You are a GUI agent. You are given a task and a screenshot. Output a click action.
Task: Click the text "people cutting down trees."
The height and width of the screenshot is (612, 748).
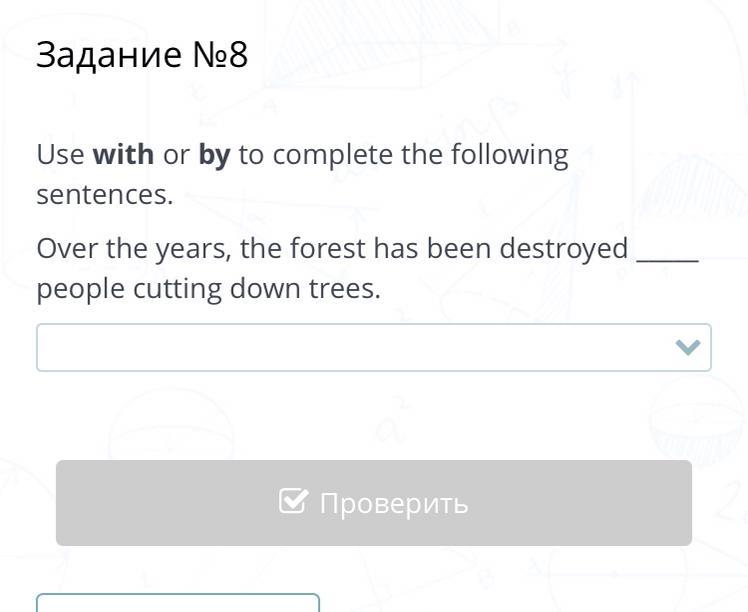pyautogui.click(x=209, y=289)
